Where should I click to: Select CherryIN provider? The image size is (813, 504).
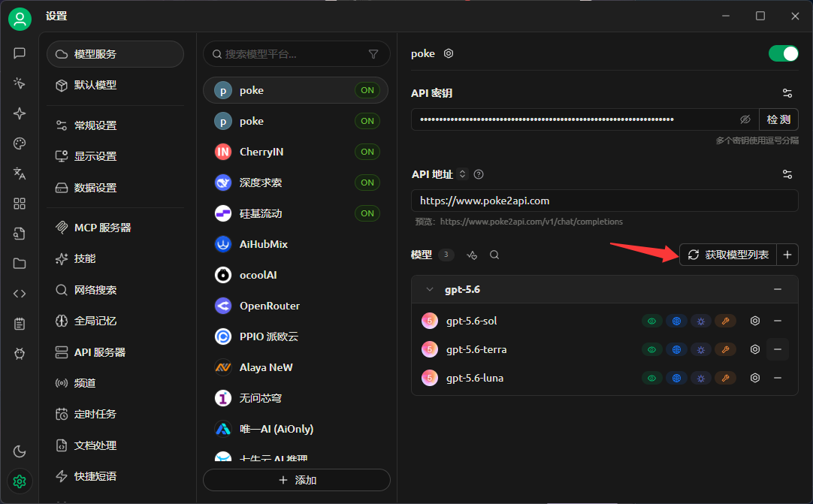coord(295,152)
